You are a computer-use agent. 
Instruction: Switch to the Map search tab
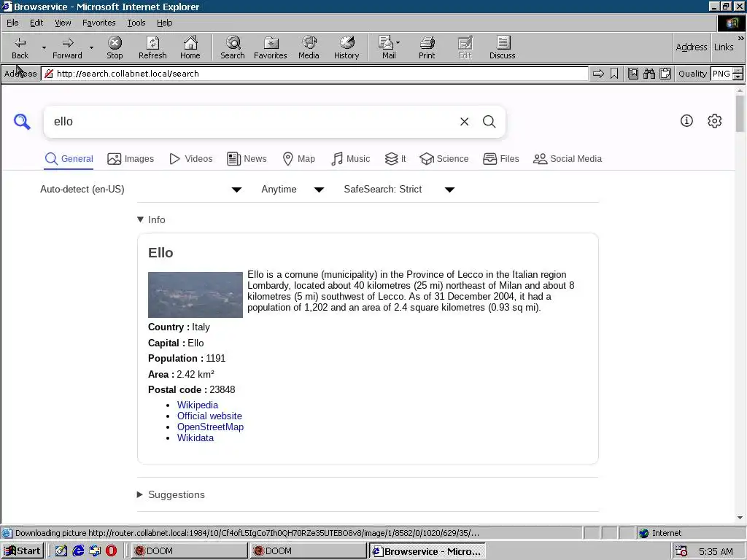(298, 158)
